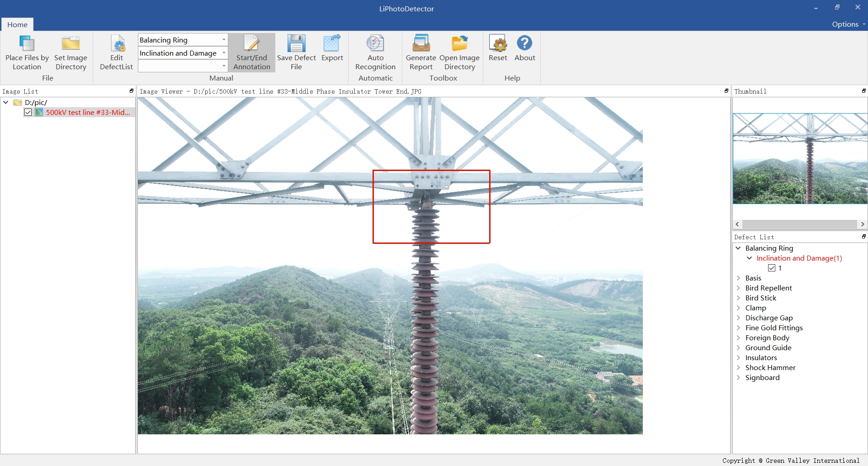Save the Defect File
This screenshot has width=868, height=466.
coord(296,52)
